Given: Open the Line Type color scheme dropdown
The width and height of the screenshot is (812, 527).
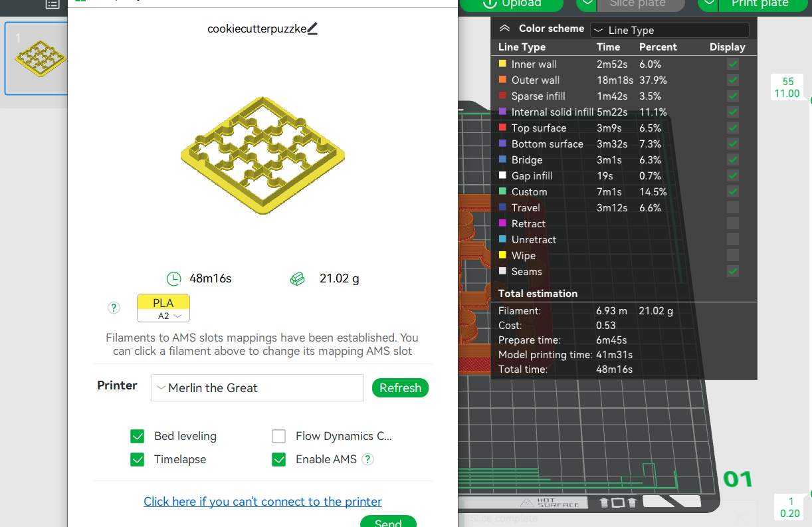Looking at the screenshot, I should tap(669, 29).
